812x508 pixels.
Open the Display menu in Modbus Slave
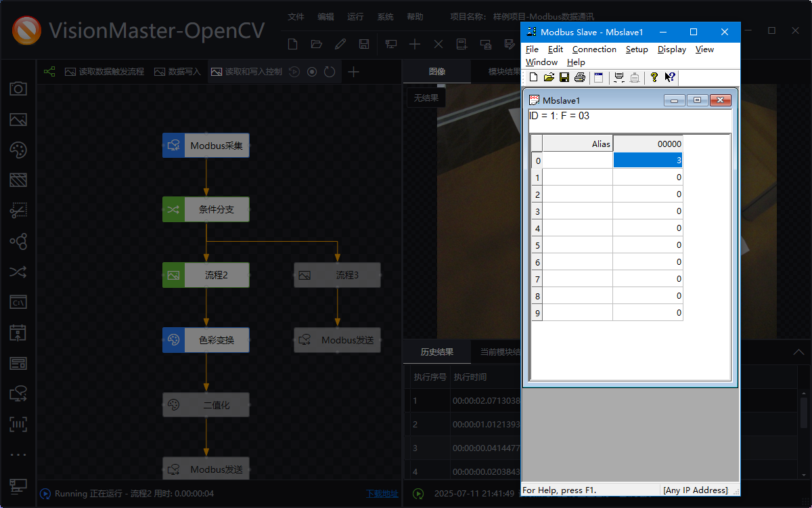pos(671,49)
